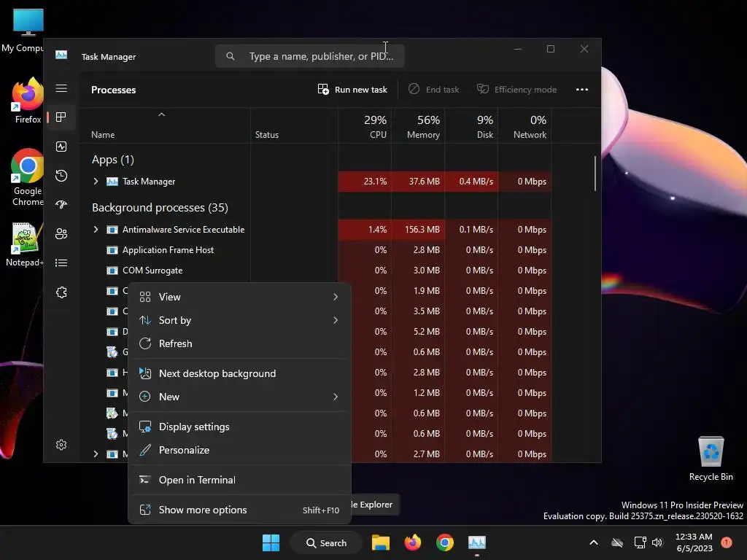Click the search magnifier icon in Task Manager

(230, 56)
